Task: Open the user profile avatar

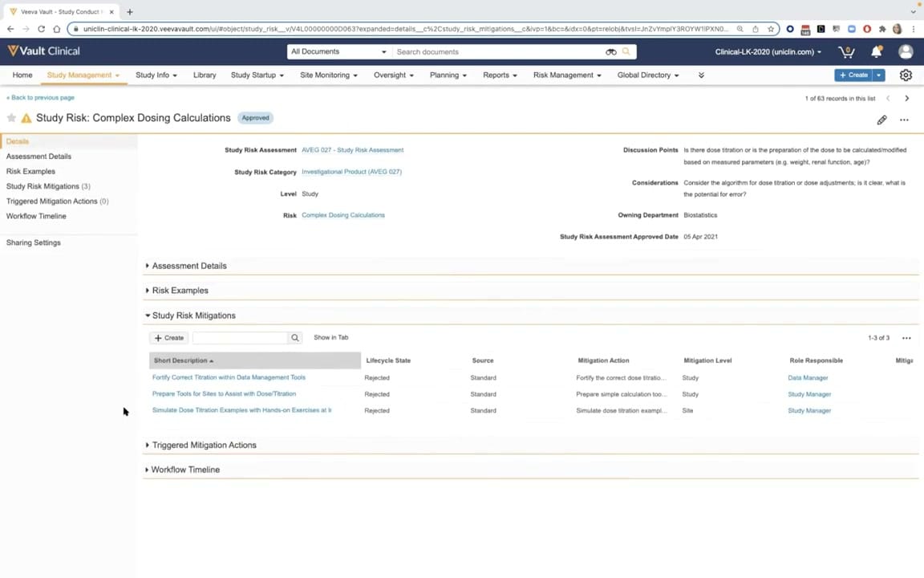Action: point(906,52)
